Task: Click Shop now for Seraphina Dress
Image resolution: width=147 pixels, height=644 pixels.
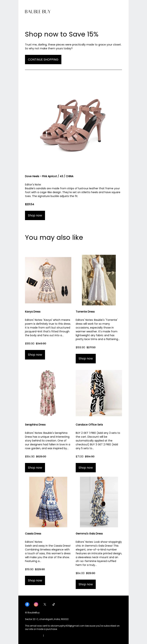Action: [x=35, y=468]
